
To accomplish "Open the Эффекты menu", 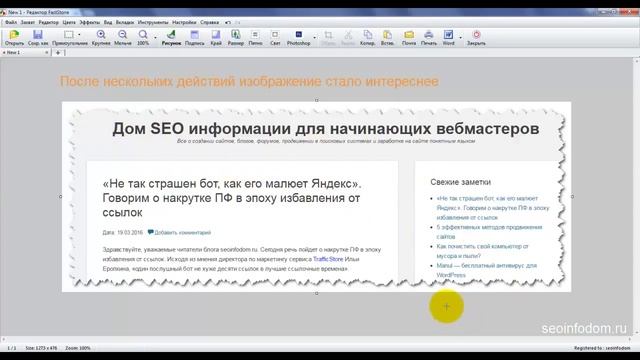I will [89, 22].
